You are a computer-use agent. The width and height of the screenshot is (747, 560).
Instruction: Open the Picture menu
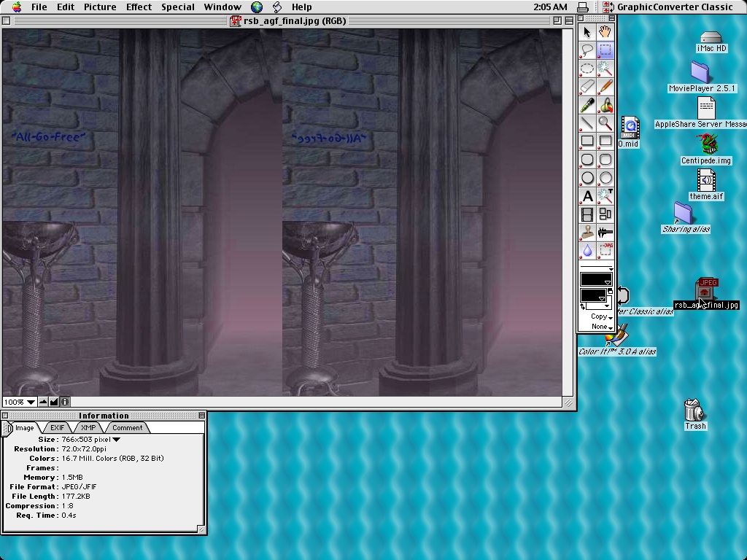click(100, 7)
